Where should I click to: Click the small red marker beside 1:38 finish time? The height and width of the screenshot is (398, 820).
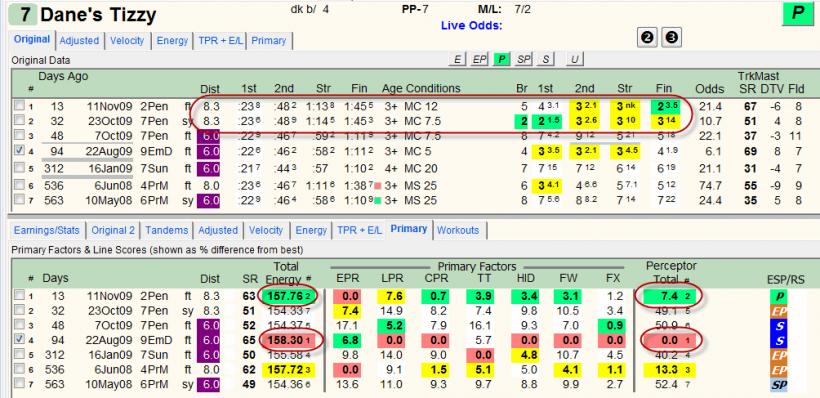pos(377,185)
